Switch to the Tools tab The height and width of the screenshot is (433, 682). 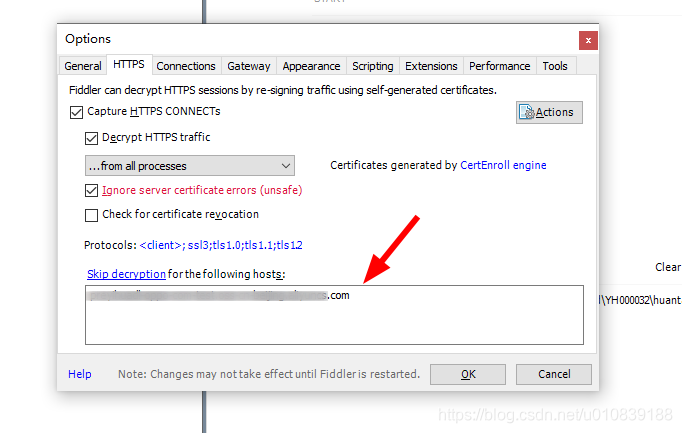tap(555, 66)
